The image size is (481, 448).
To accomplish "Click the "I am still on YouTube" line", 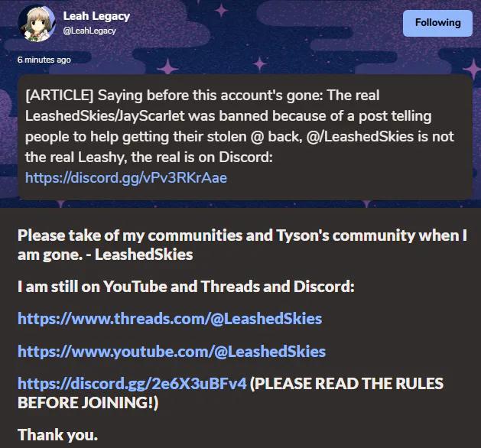I will tap(186, 287).
